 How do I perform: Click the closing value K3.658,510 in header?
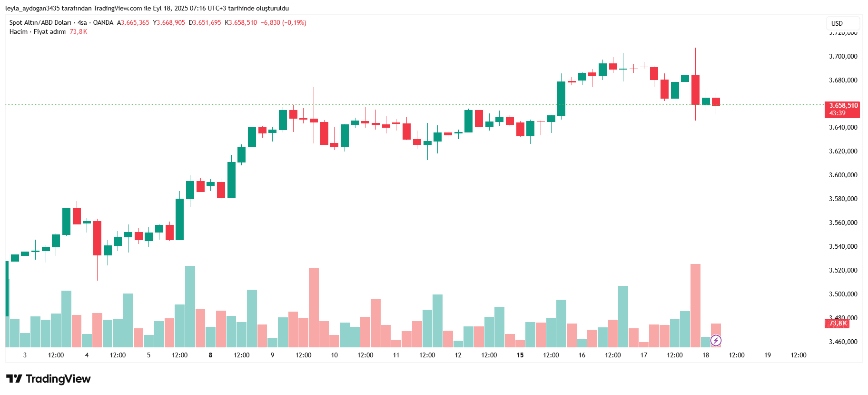point(241,22)
